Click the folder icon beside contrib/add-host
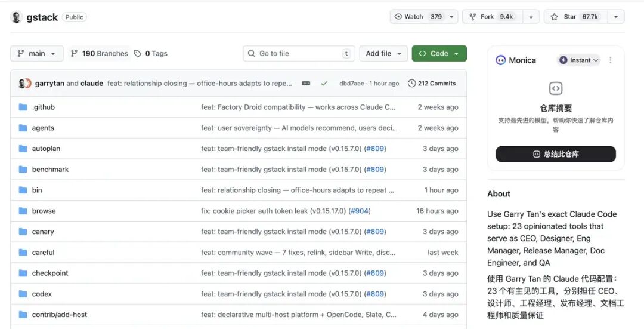Image resolution: width=644 pixels, height=329 pixels. 23,315
